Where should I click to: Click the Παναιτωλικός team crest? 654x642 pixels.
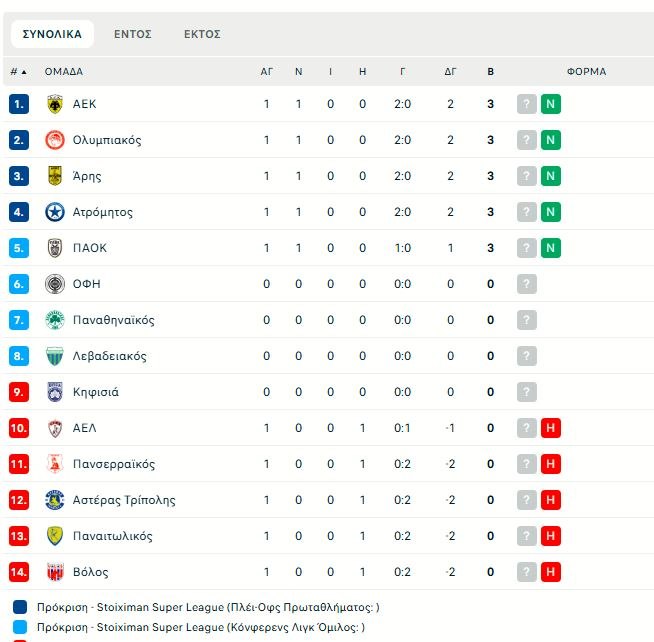point(55,536)
